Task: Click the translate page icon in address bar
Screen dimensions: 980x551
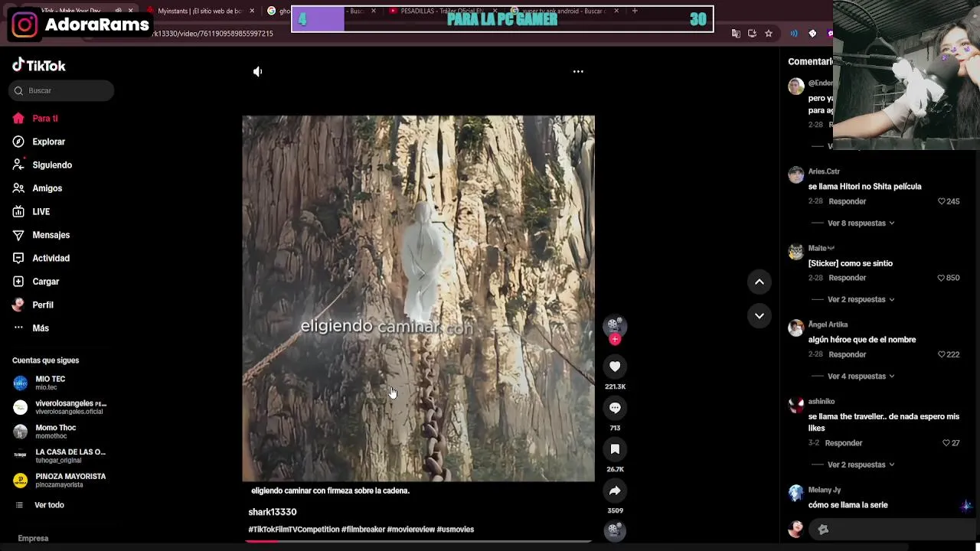Action: point(736,34)
